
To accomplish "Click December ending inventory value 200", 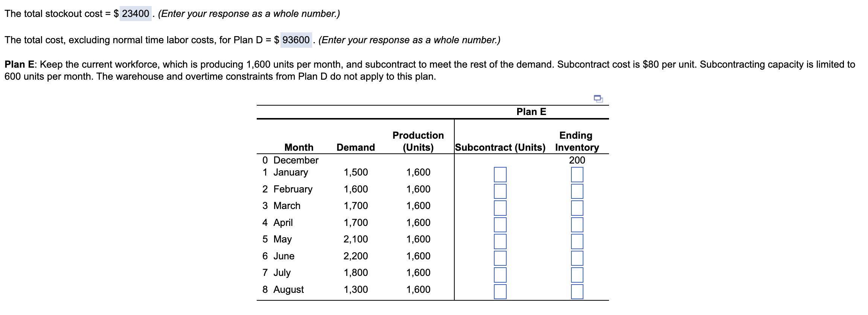I will (x=577, y=160).
